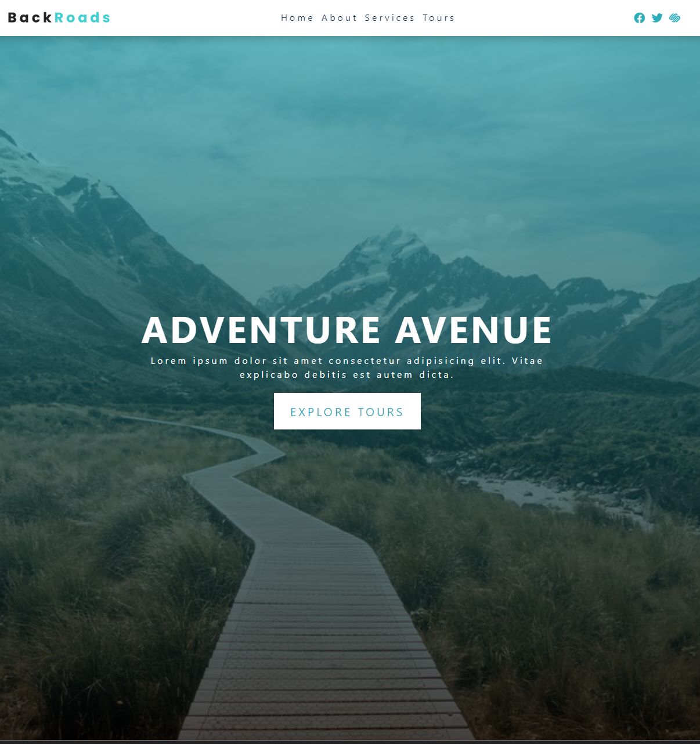Click the BackRoads logo
This screenshot has height=744, width=700.
coord(59,17)
